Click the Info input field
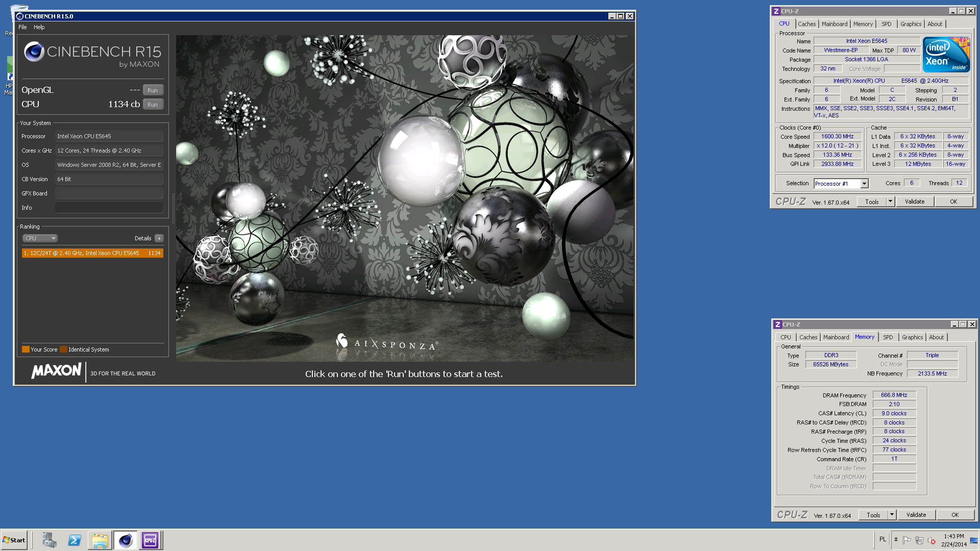 (109, 208)
